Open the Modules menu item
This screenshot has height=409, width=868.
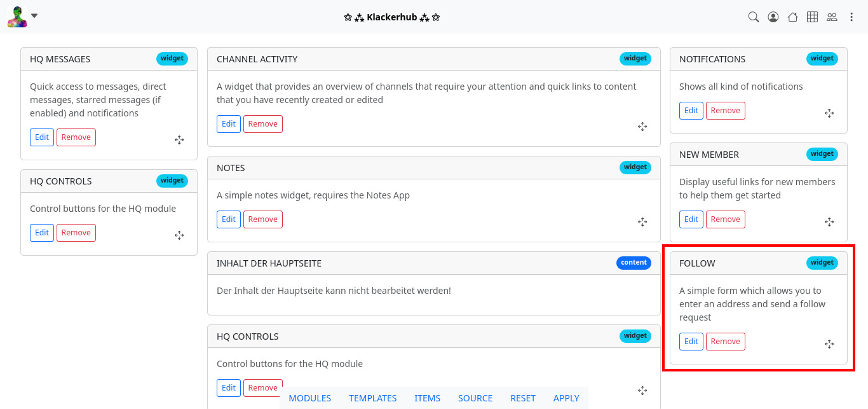310,398
